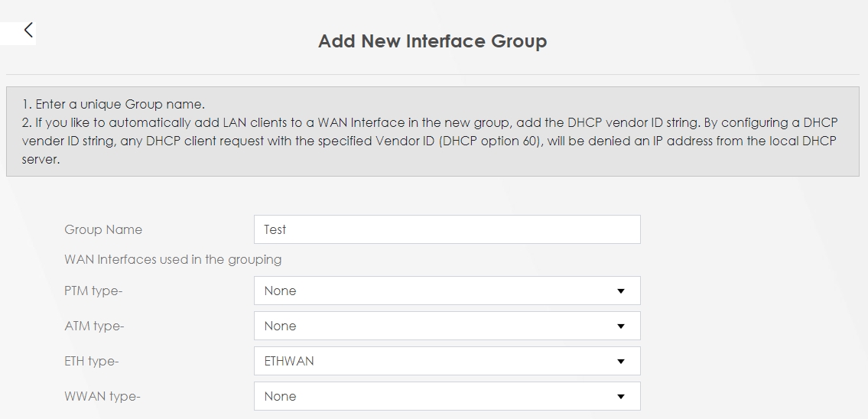
Task: Open the ATM type dropdown
Action: click(447, 326)
